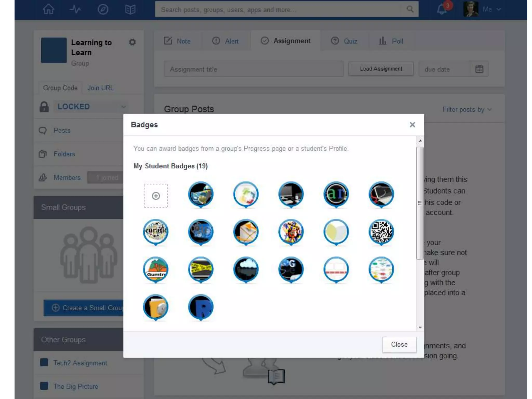Select the QR code badge
Viewport: 532px width, 399px height.
tap(381, 231)
